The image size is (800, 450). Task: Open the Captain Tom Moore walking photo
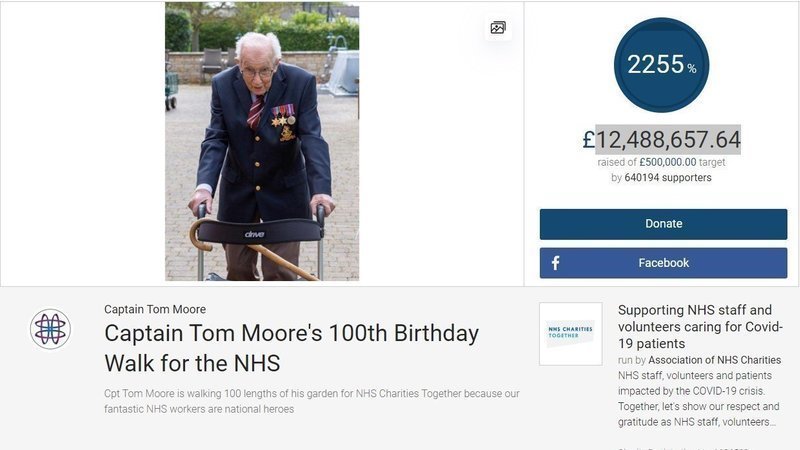[x=262, y=141]
